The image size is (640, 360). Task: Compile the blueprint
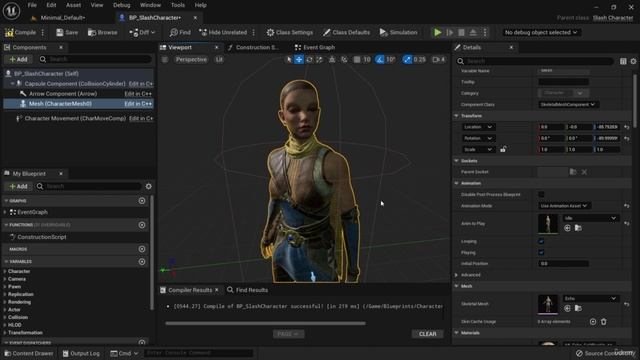click(20, 32)
